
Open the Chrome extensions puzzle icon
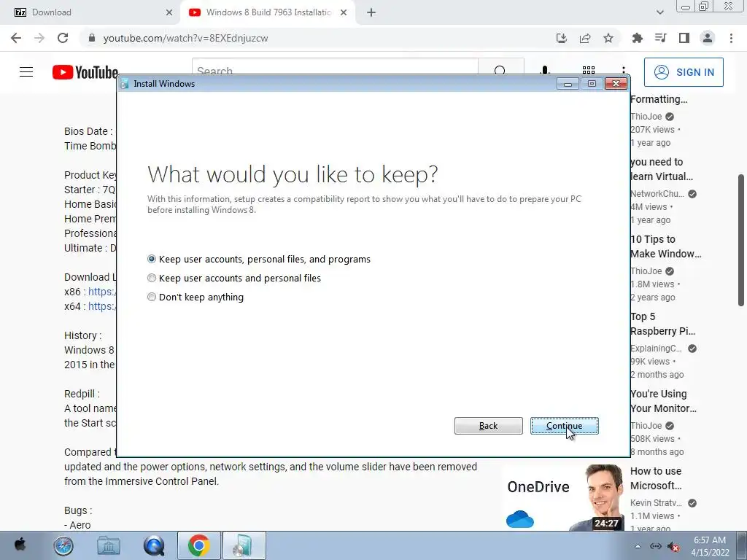pyautogui.click(x=637, y=38)
